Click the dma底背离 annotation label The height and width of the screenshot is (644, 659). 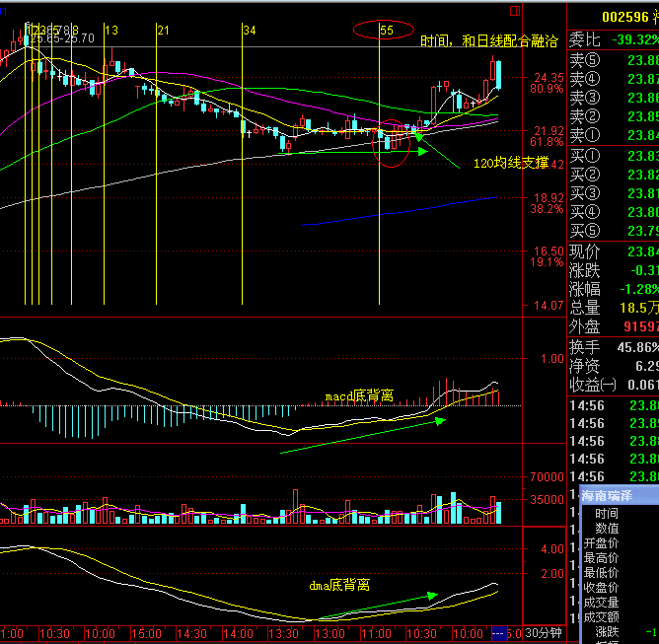tap(338, 585)
